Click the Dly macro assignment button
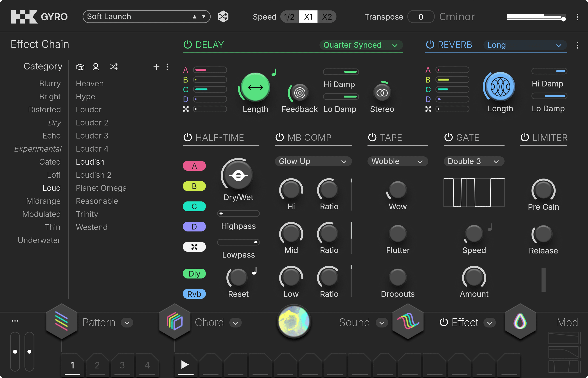 194,274
